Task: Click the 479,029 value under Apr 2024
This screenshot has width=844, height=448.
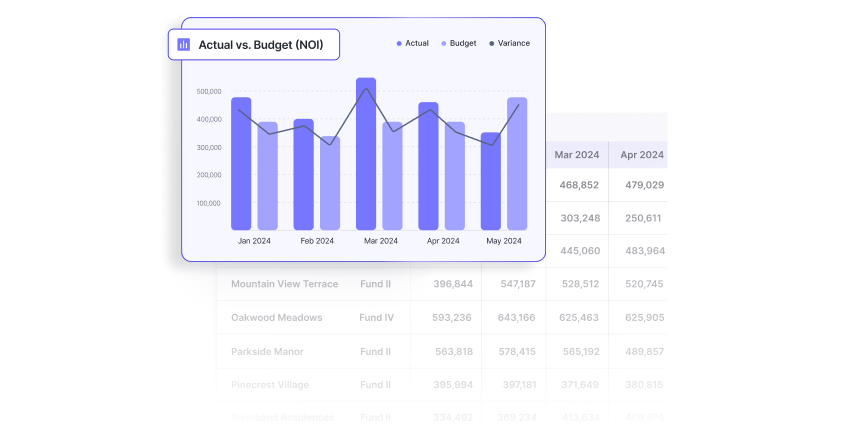Action: (x=642, y=185)
